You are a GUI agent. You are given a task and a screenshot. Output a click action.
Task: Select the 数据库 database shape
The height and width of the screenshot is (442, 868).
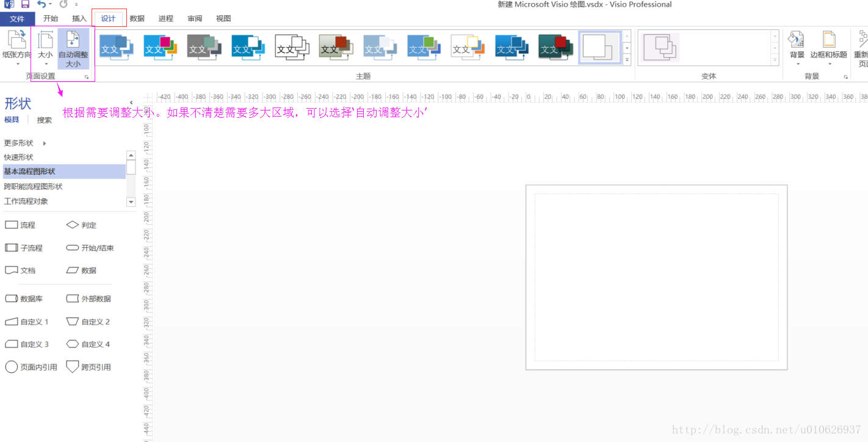point(24,299)
